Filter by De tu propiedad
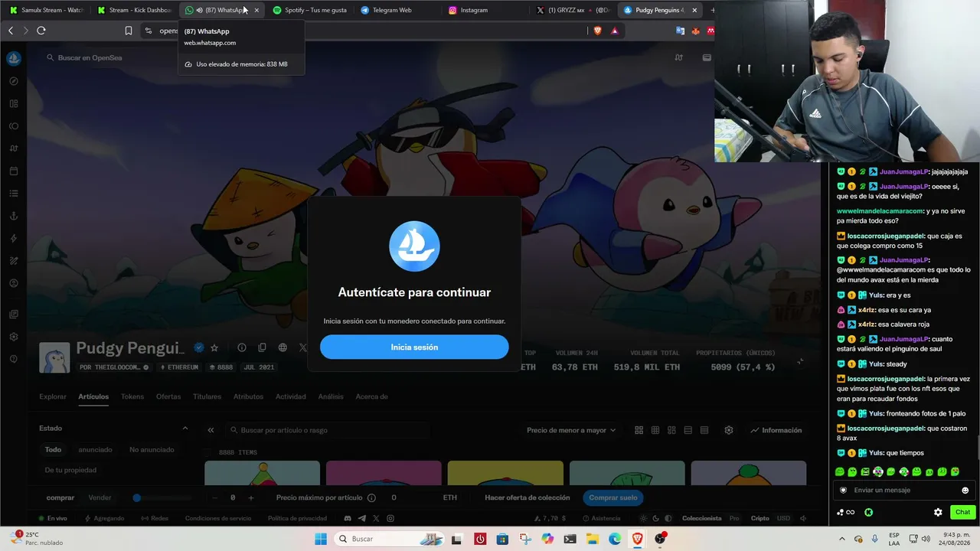Viewport: 980px width, 551px height. click(x=70, y=470)
